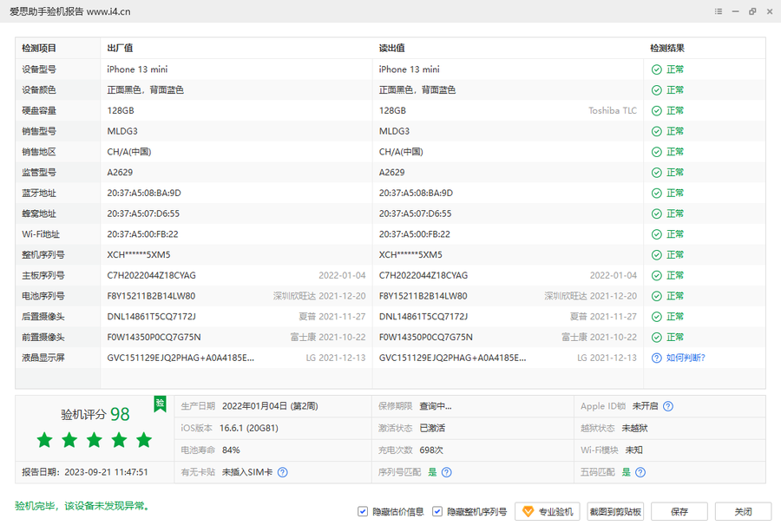Image resolution: width=781 pixels, height=532 pixels.
Task: Click the 爱思助手验机报告 www.i4.cn title
Action: [70, 11]
